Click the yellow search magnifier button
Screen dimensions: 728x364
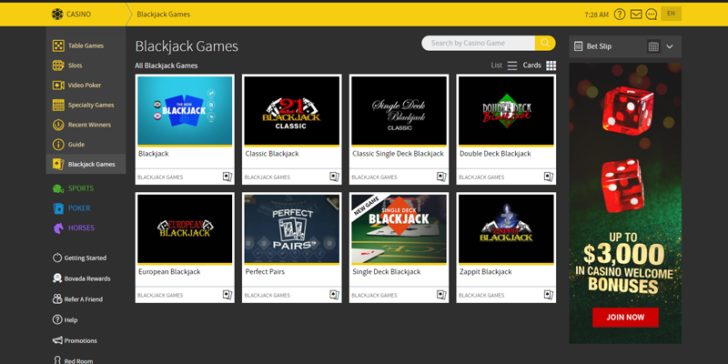[x=545, y=43]
